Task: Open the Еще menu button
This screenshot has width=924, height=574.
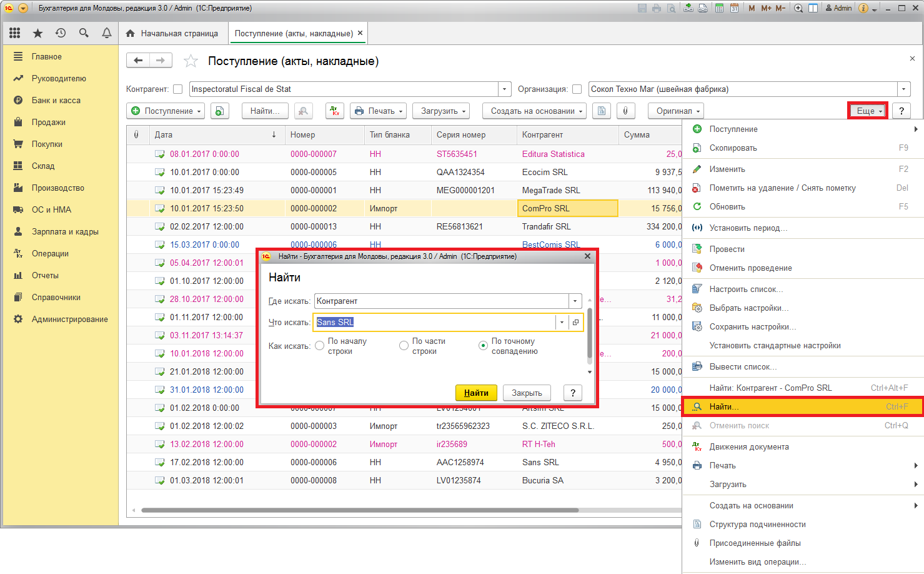Action: 868,111
